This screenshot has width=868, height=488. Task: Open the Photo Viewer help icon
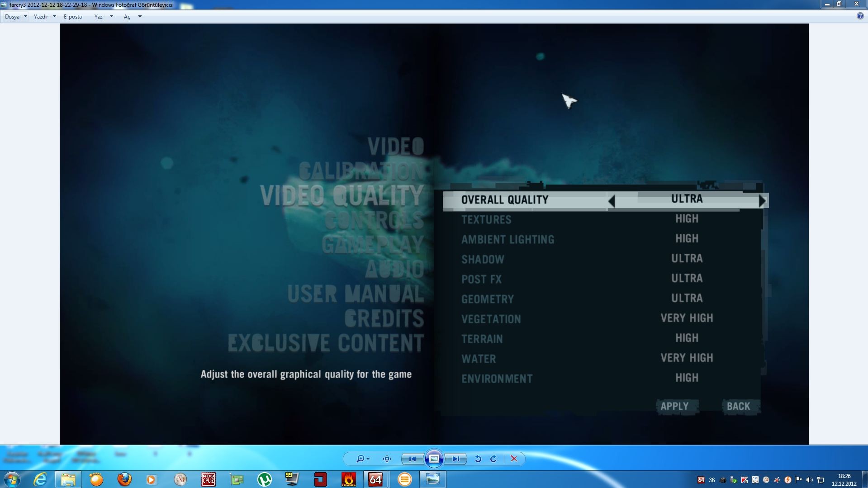coord(860,16)
